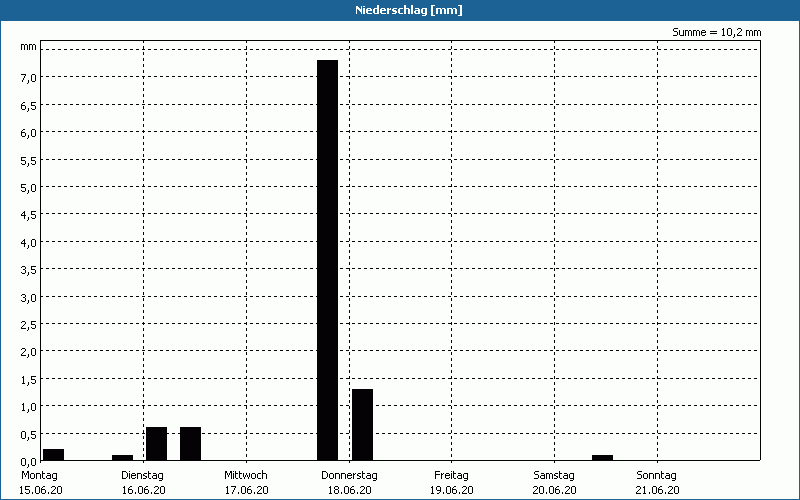Click the Niederschlag [mm] title

tap(409, 10)
